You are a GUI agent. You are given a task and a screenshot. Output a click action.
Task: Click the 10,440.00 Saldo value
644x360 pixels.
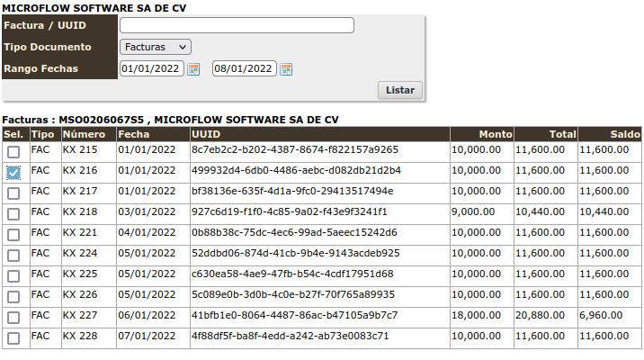(x=604, y=211)
